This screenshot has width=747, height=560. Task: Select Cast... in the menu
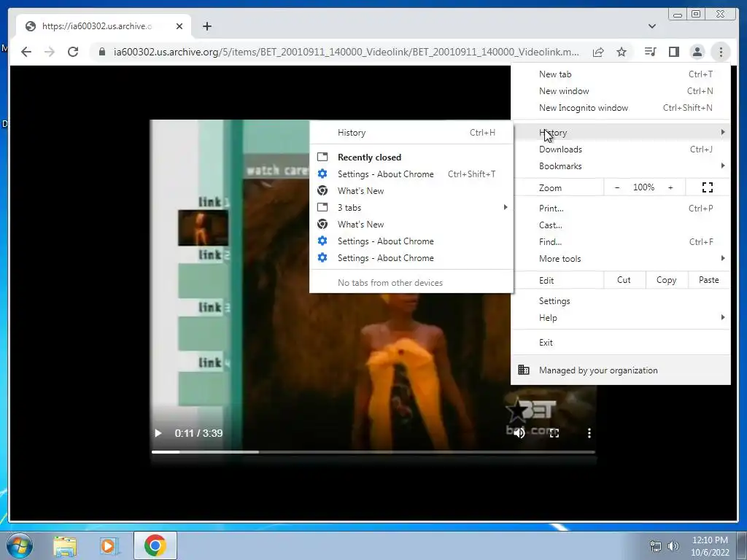coord(621,225)
